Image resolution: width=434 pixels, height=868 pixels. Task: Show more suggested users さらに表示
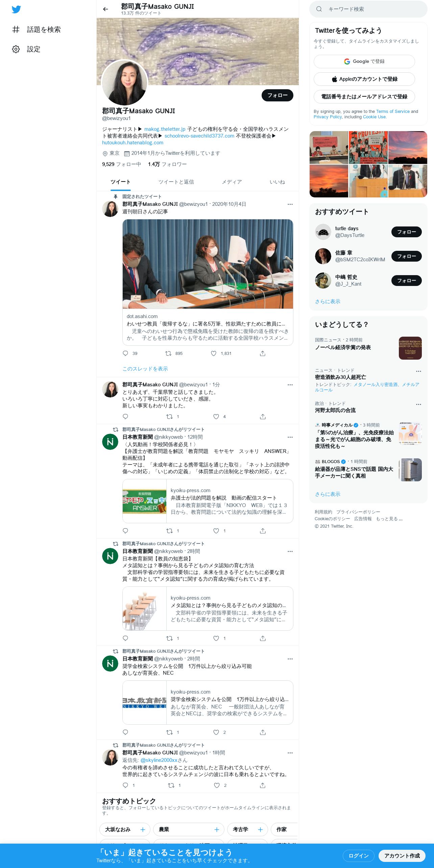click(x=328, y=302)
